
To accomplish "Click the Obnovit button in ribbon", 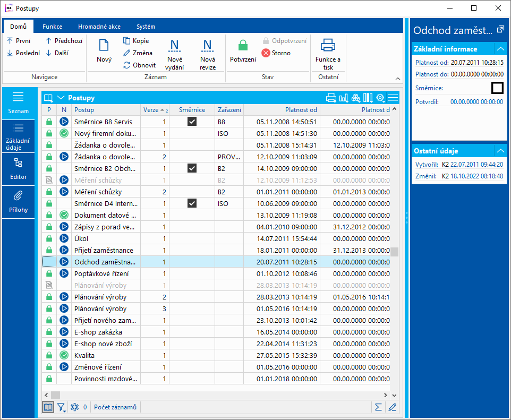I will tap(139, 65).
